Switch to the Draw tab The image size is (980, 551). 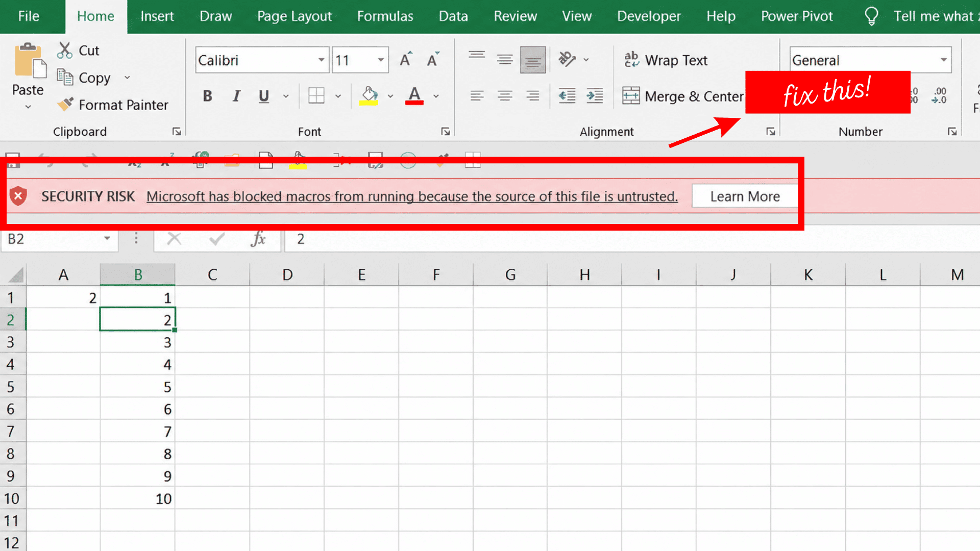click(215, 16)
